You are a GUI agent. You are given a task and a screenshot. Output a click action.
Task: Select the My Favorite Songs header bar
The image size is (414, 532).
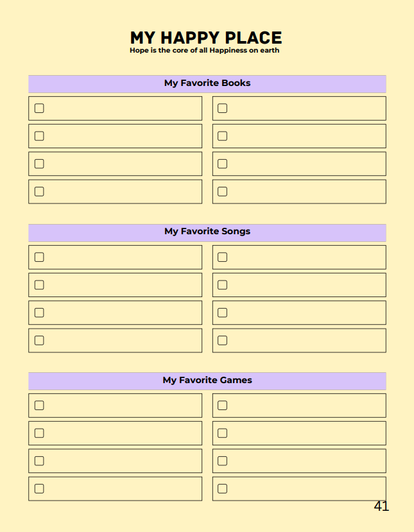coord(207,232)
